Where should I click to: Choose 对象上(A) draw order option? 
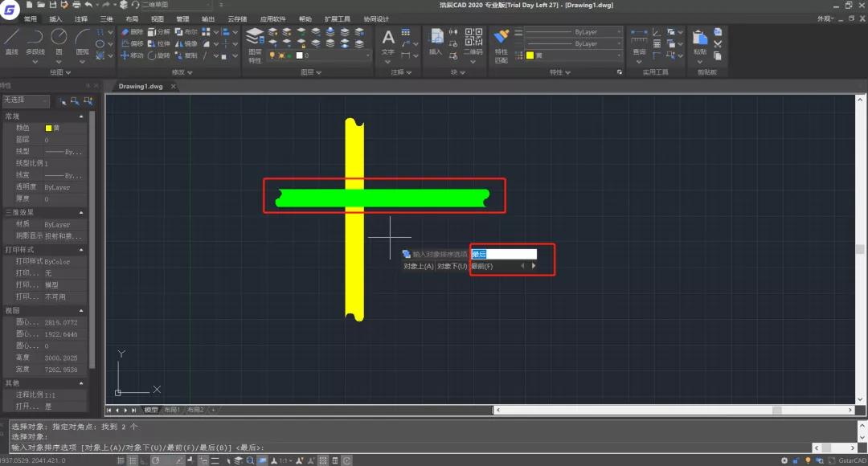point(418,266)
